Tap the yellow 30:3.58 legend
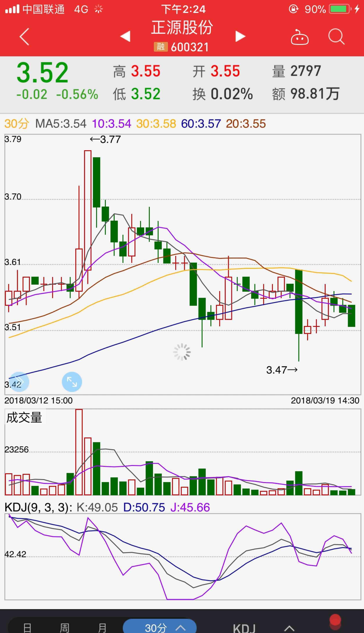The width and height of the screenshot is (364, 633). point(156,124)
